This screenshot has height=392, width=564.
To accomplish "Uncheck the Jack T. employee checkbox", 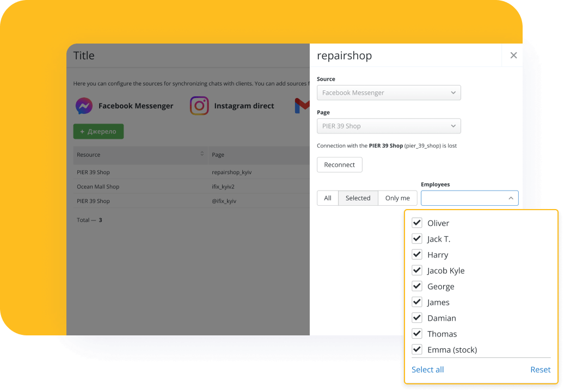I will 417,238.
